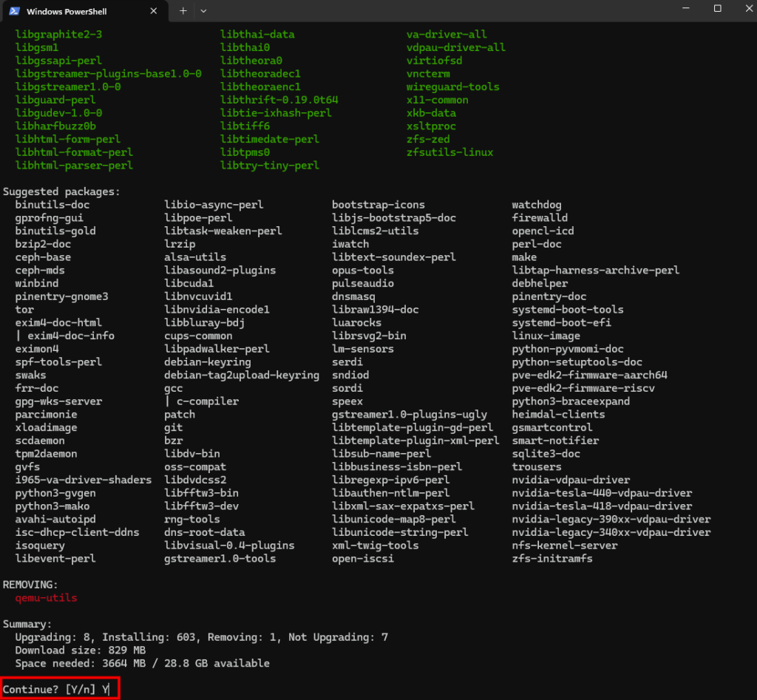The image size is (757, 700).
Task: Click the bootstrap-icons suggested package
Action: [378, 205]
